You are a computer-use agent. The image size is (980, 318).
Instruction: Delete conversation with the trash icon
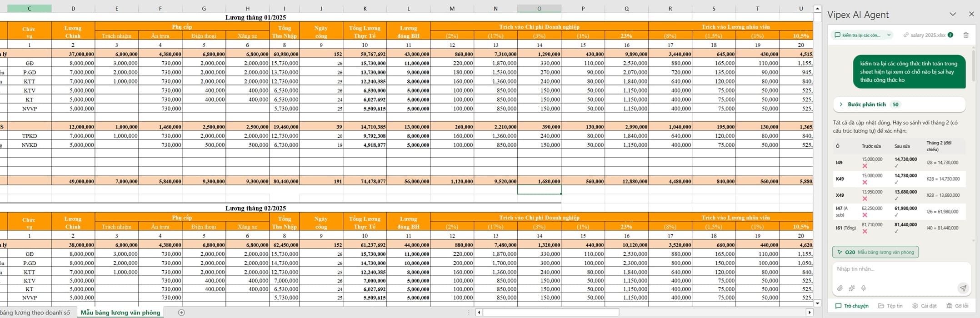pyautogui.click(x=966, y=35)
